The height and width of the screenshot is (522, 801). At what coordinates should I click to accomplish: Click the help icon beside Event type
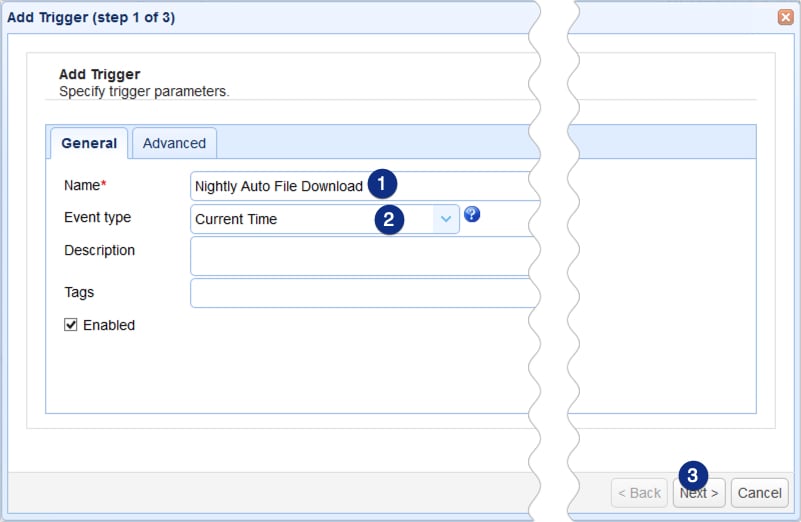(x=472, y=214)
